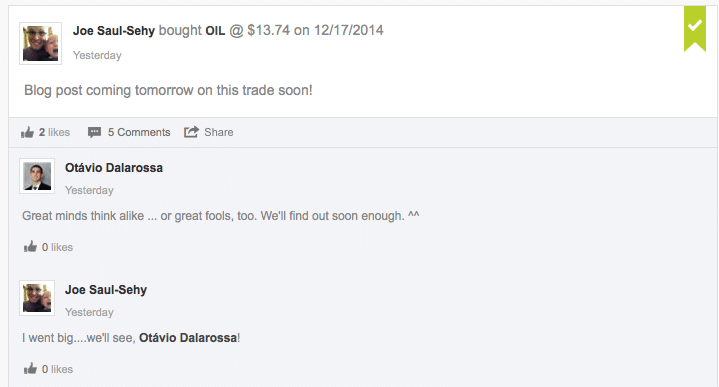
Task: Open Otávio Dalarossa's commenter name link
Action: click(x=114, y=168)
